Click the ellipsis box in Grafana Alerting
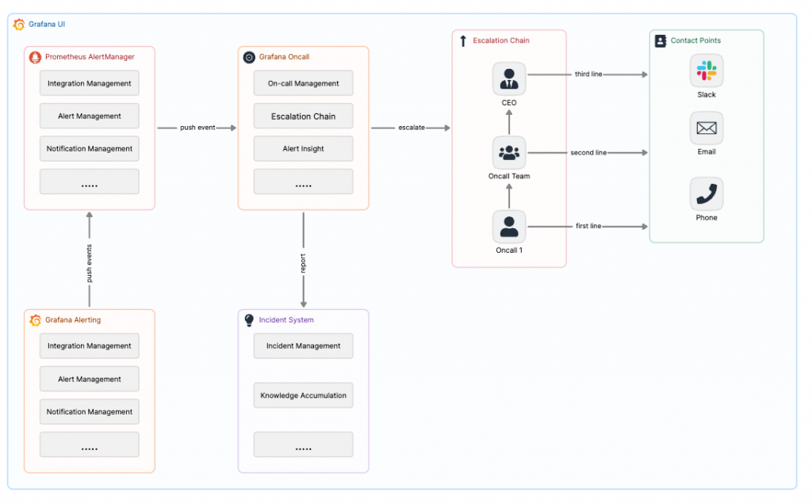The width and height of the screenshot is (812, 504). 90,445
